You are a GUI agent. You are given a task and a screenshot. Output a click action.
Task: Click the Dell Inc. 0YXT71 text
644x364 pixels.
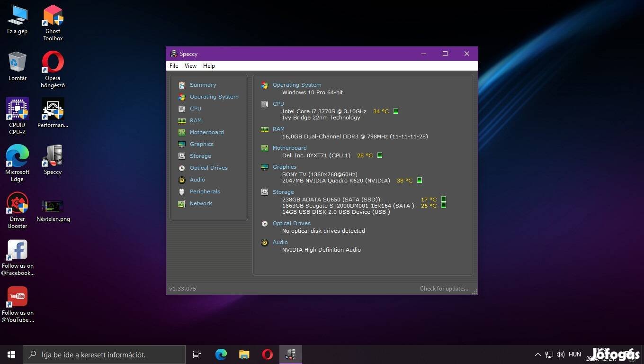pos(316,155)
